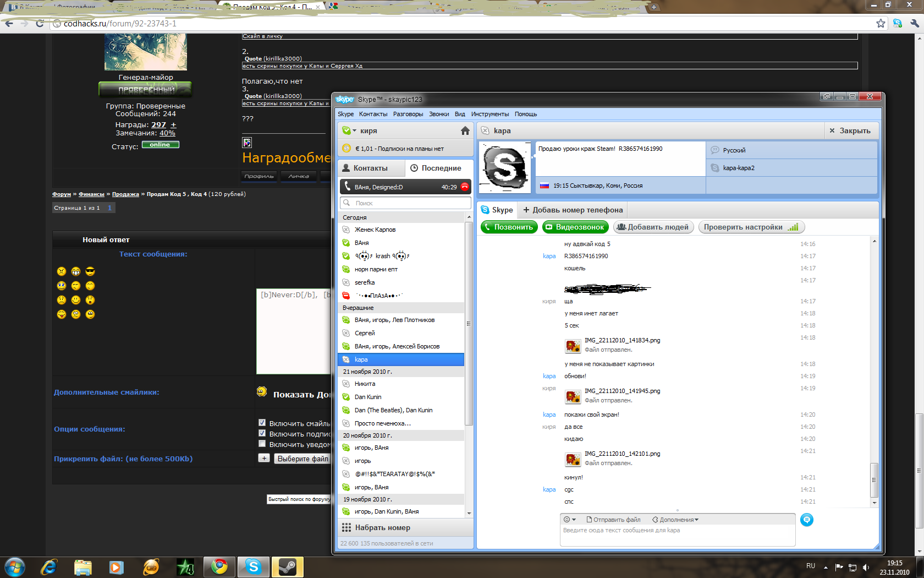
Task: Click browser reload button
Action: 40,23
